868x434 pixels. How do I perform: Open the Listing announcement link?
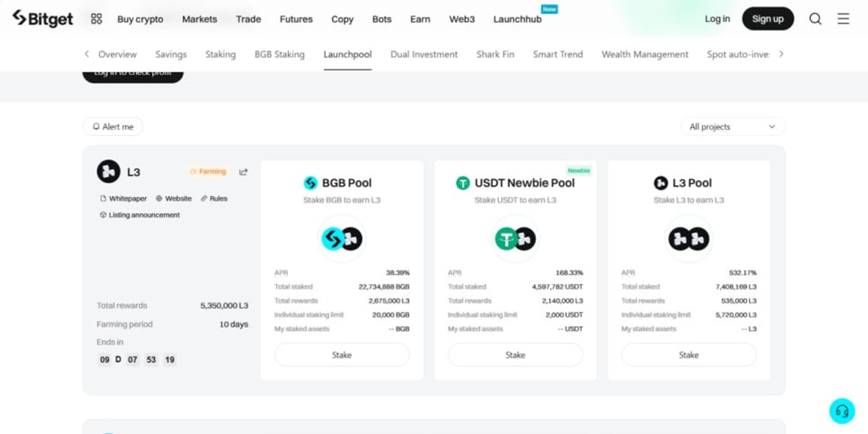(139, 215)
